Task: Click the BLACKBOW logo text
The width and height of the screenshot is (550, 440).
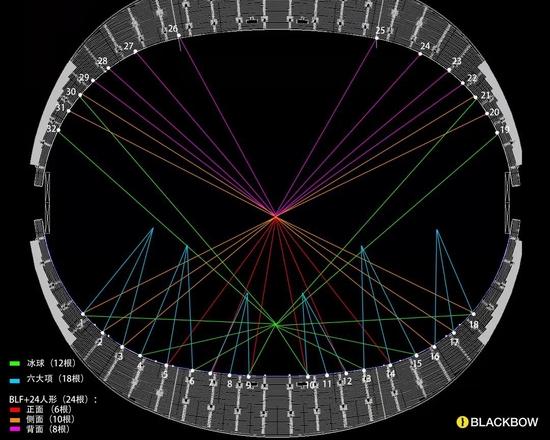Action: tap(504, 422)
